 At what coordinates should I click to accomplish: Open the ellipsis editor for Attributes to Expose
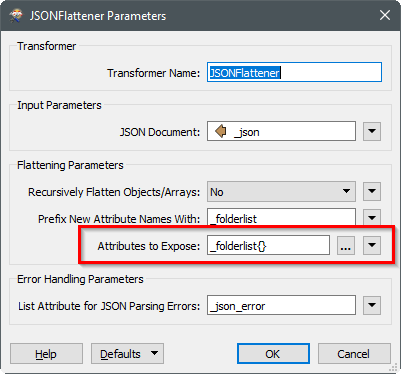346,245
